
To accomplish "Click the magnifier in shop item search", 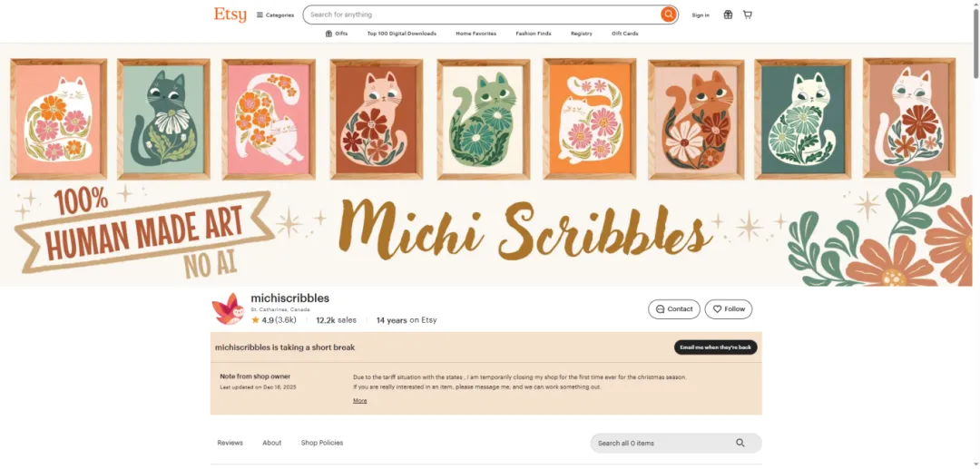I will (x=740, y=443).
